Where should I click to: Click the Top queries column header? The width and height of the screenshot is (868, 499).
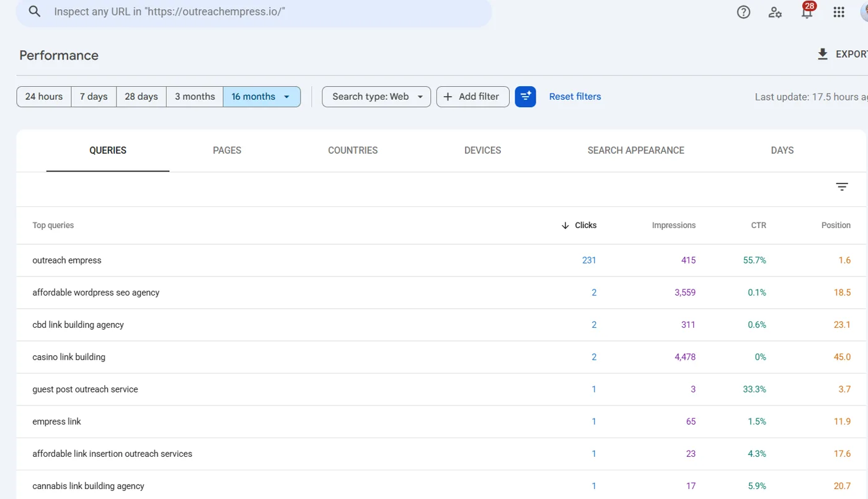tap(53, 226)
